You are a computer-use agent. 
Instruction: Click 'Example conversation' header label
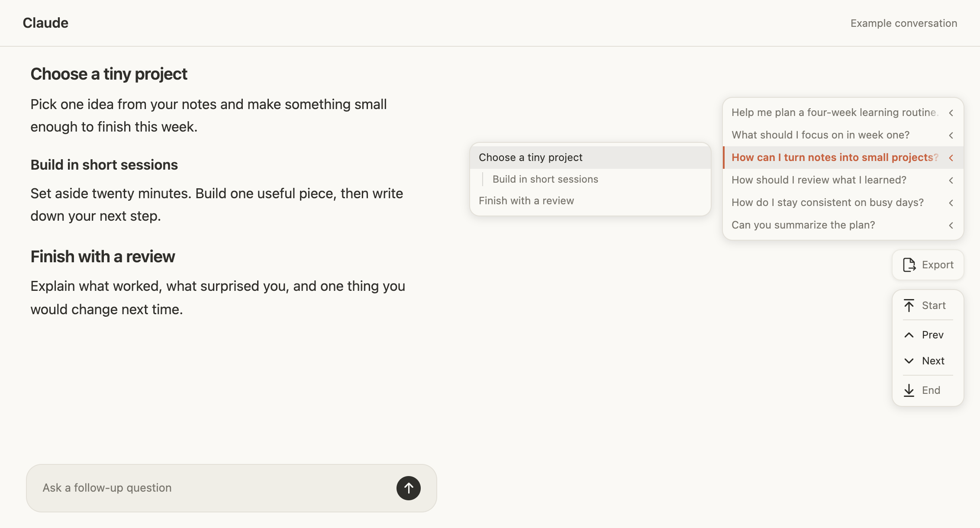904,23
